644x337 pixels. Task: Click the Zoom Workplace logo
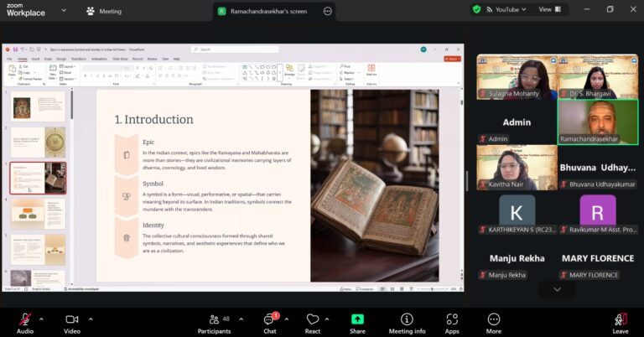(26, 9)
